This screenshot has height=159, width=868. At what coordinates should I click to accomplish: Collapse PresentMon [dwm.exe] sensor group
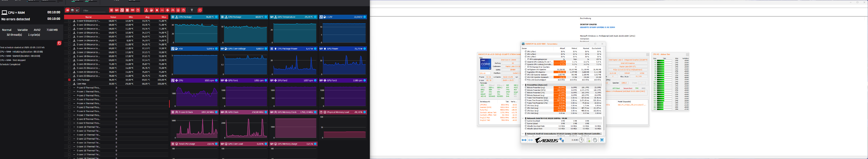pyautogui.click(x=523, y=85)
